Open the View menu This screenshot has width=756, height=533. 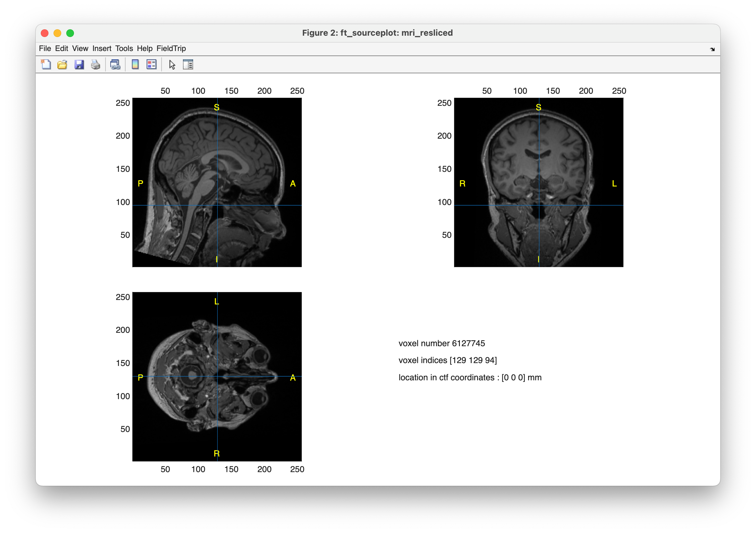click(x=80, y=48)
